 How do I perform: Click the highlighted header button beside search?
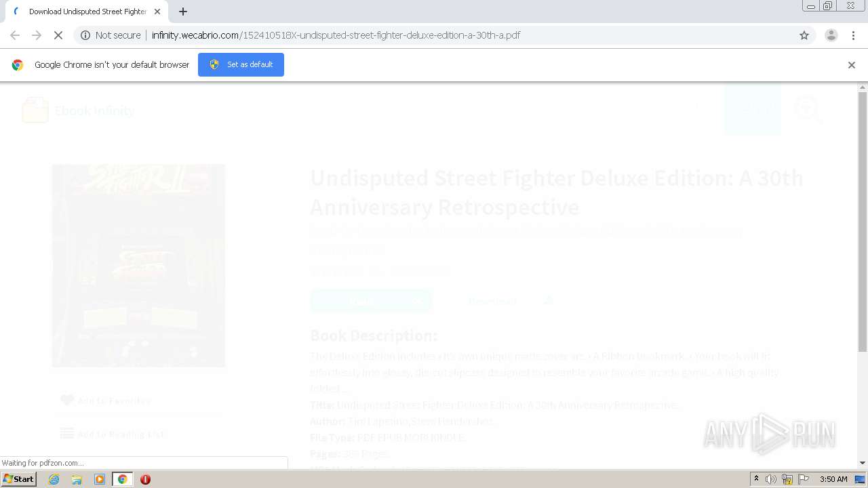[x=752, y=109]
